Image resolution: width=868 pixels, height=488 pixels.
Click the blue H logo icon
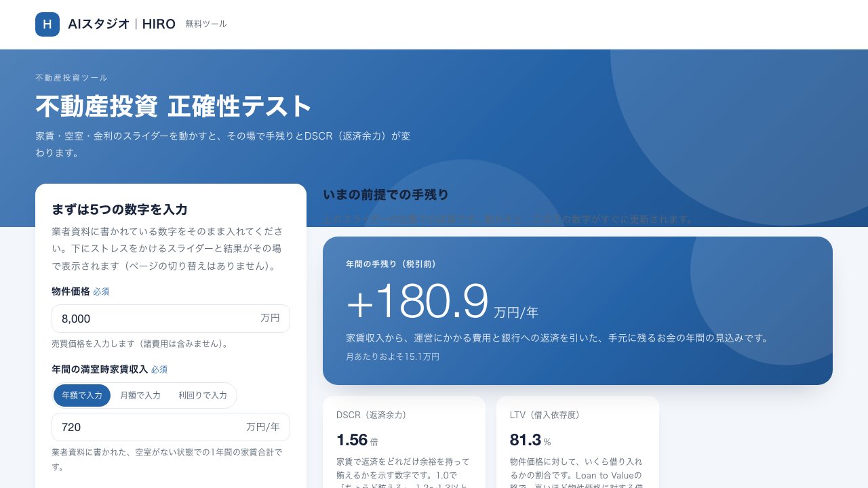pos(47,24)
